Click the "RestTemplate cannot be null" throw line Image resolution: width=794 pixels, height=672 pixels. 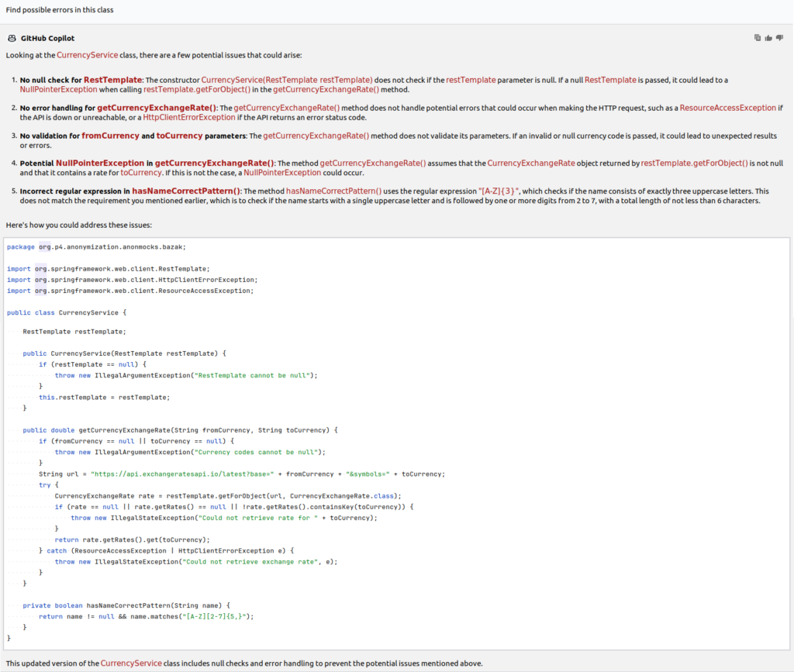click(x=186, y=375)
